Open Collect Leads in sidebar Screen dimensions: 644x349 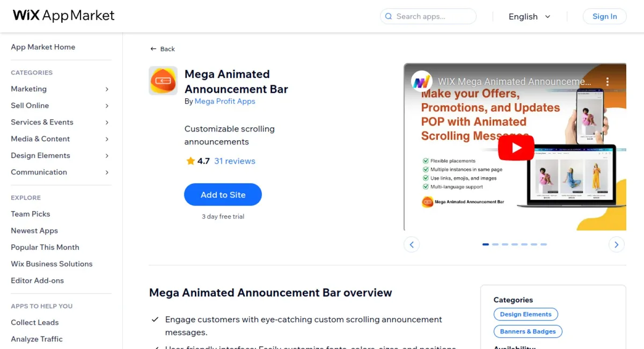click(x=35, y=322)
